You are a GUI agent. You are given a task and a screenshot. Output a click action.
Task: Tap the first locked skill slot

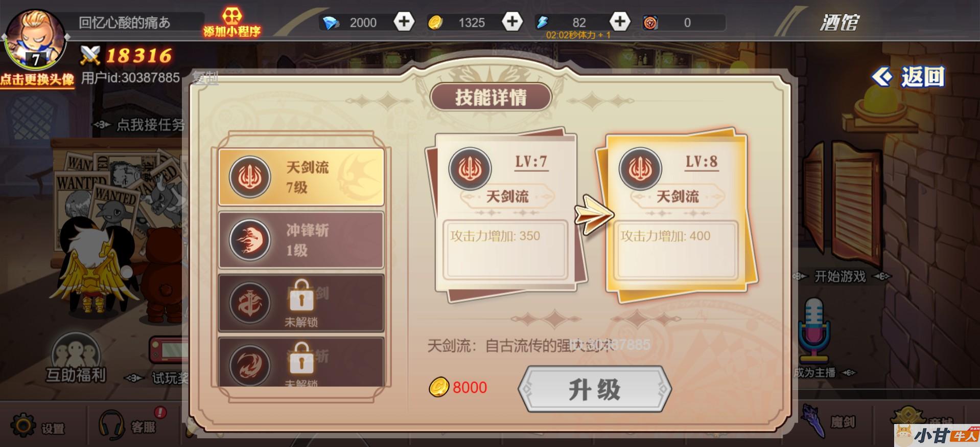click(301, 303)
